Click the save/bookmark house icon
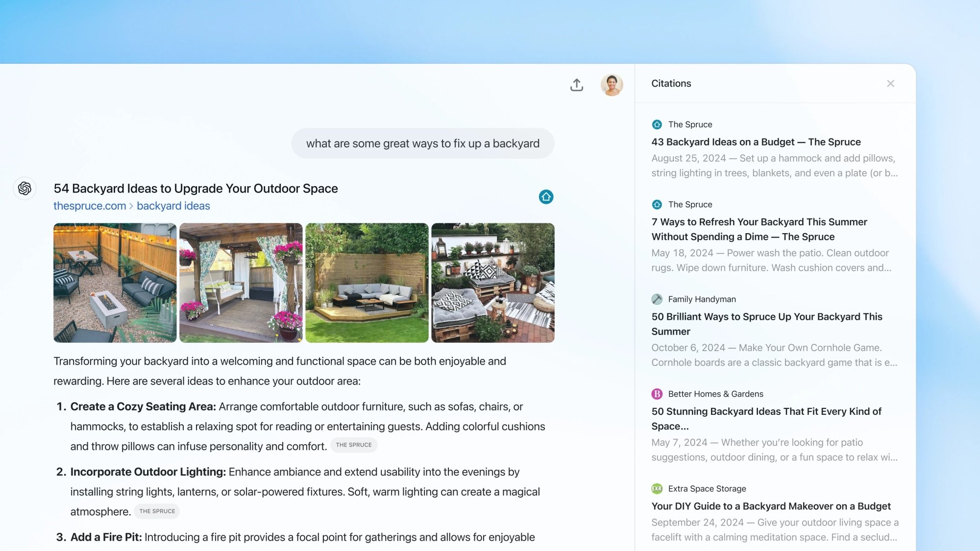This screenshot has width=980, height=551. (x=546, y=196)
